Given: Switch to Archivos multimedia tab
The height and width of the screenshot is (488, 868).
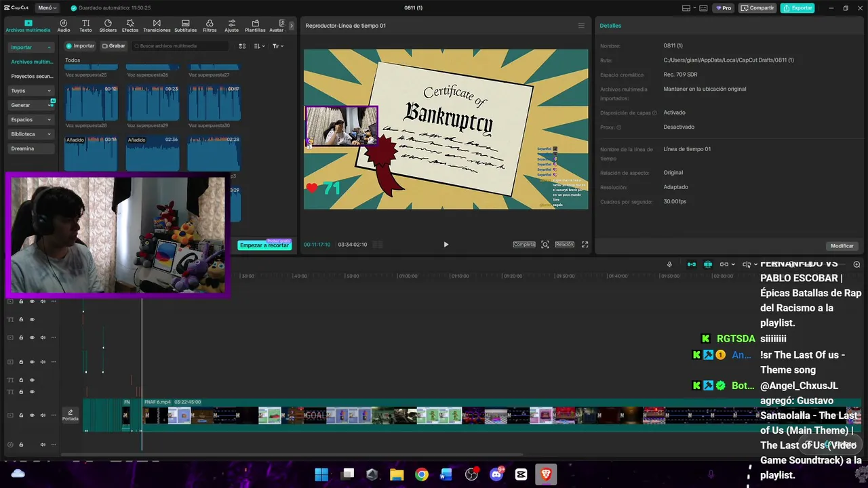Looking at the screenshot, I should [x=28, y=26].
